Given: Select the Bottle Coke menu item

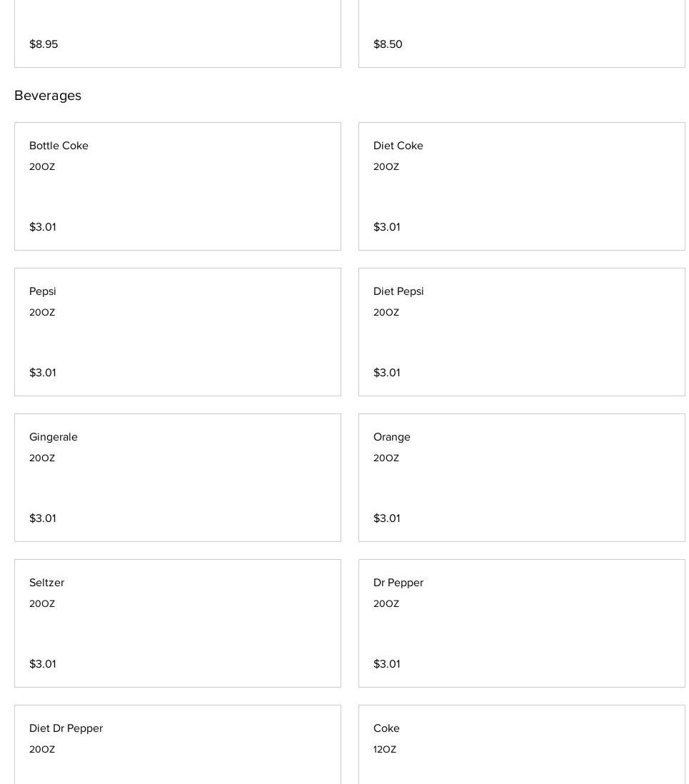Looking at the screenshot, I should click(x=177, y=186).
